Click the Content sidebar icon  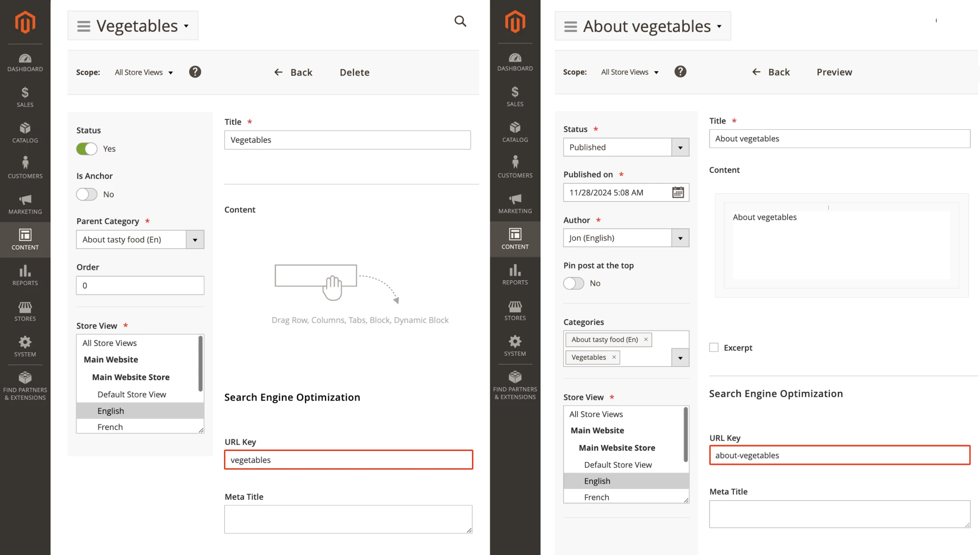click(25, 239)
